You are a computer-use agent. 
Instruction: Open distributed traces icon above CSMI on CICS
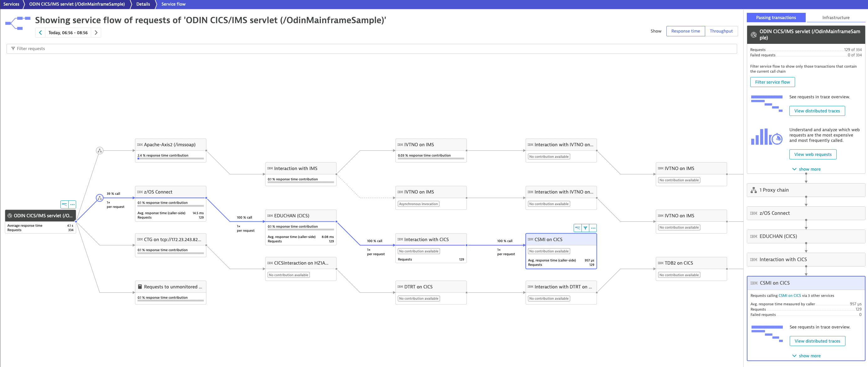click(x=577, y=228)
